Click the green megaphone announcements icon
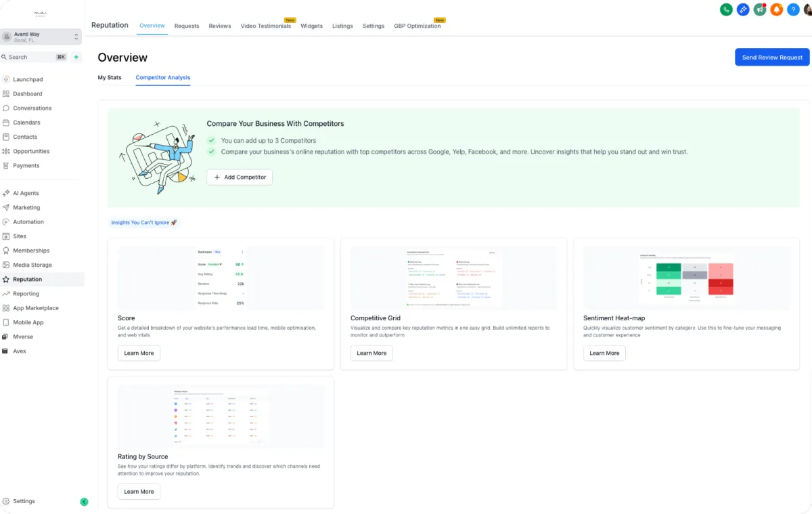The height and width of the screenshot is (514, 812). [x=760, y=9]
